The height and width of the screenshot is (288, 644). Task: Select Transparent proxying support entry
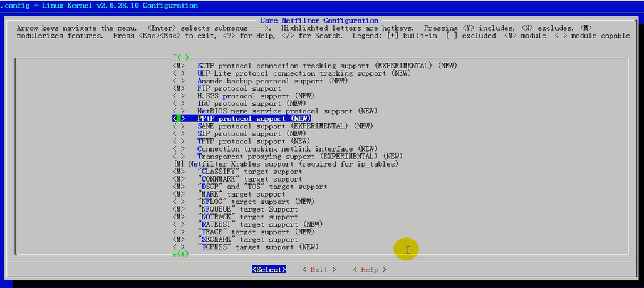coord(288,157)
